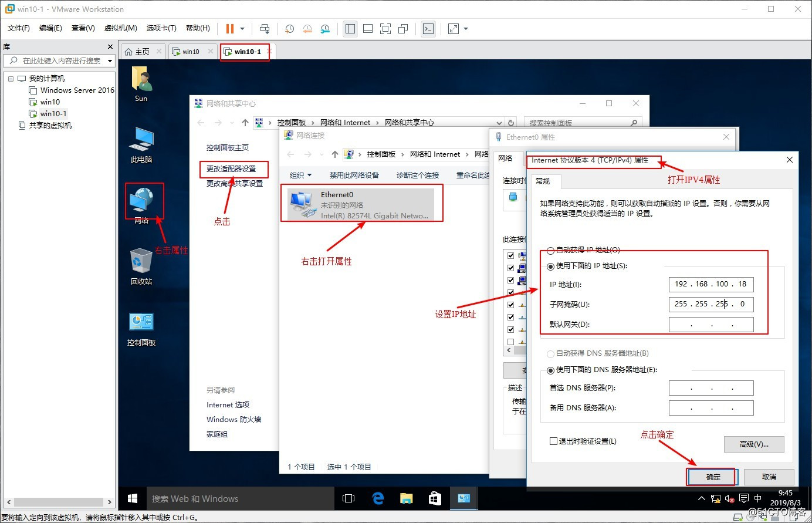The width and height of the screenshot is (812, 523).
Task: Open the power options arrow beside pause
Action: click(x=242, y=28)
